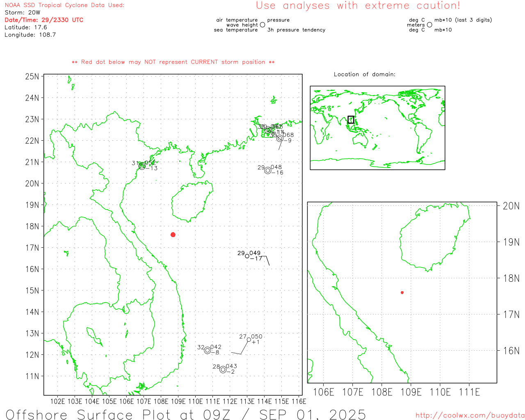
Task: Click the 109E label on main map axis
Action: coord(178,401)
